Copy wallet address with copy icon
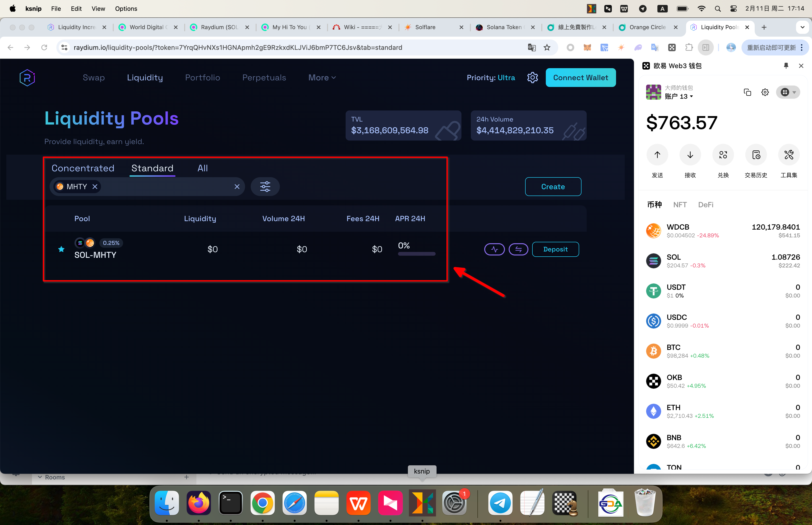The height and width of the screenshot is (525, 812). pyautogui.click(x=747, y=92)
